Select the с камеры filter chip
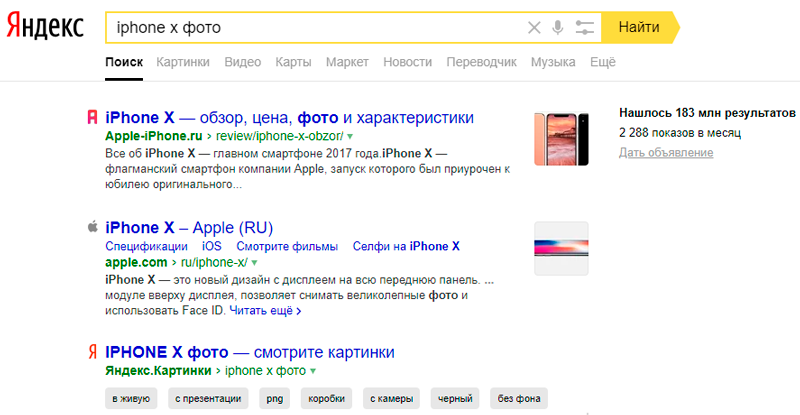Image resolution: width=800 pixels, height=415 pixels. (x=391, y=399)
